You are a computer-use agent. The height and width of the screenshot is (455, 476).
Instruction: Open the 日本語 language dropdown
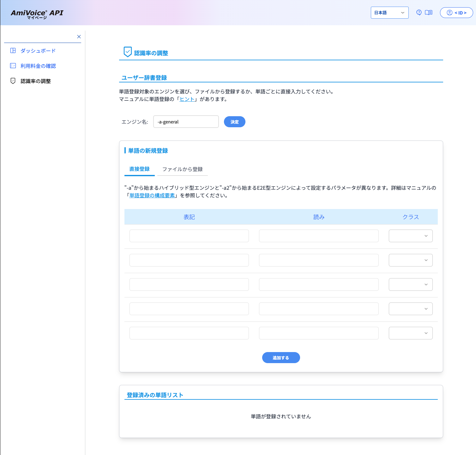click(x=389, y=13)
